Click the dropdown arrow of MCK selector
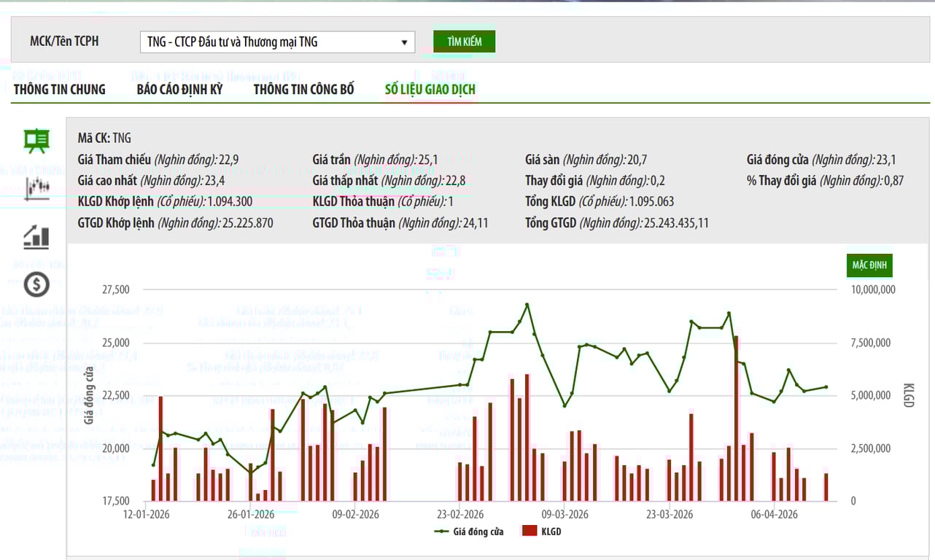Screen dimensions: 935x560 404,42
